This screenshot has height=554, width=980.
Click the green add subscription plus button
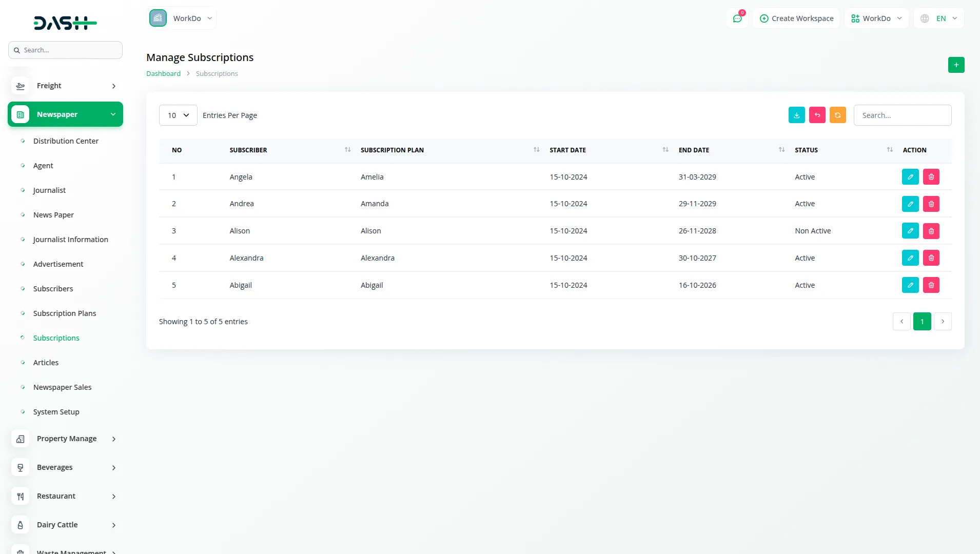click(956, 65)
